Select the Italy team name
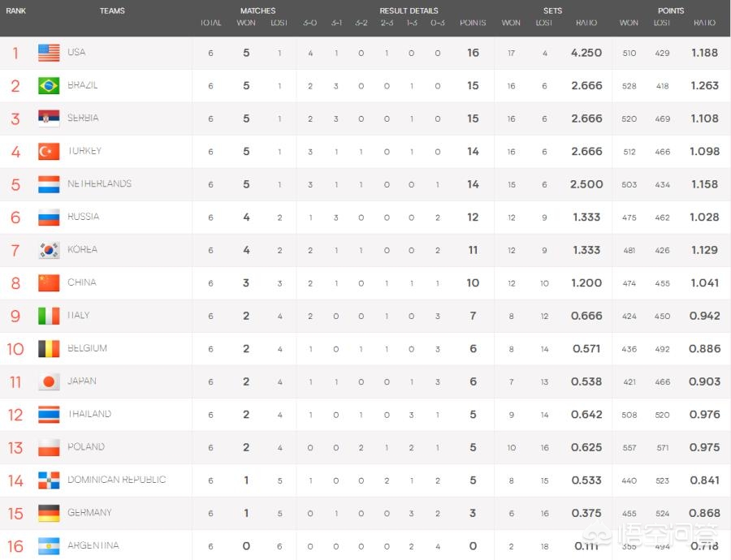Screen dimensions: 731x560 pos(79,316)
